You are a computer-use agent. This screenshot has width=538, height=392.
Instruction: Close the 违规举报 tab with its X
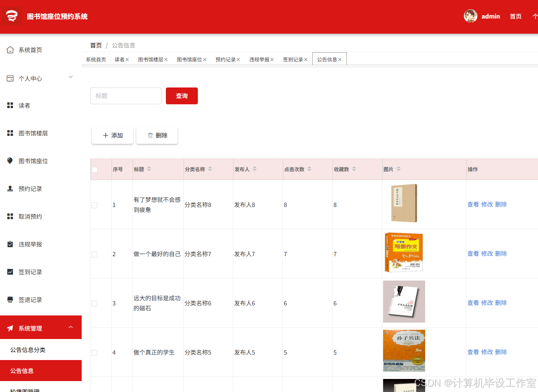272,60
